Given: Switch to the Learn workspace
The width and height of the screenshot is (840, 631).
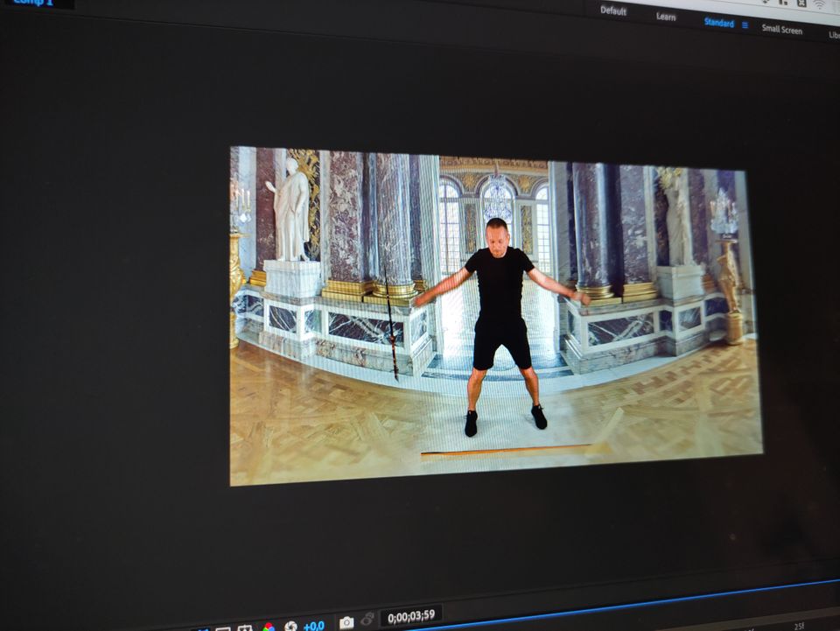Looking at the screenshot, I should [666, 17].
